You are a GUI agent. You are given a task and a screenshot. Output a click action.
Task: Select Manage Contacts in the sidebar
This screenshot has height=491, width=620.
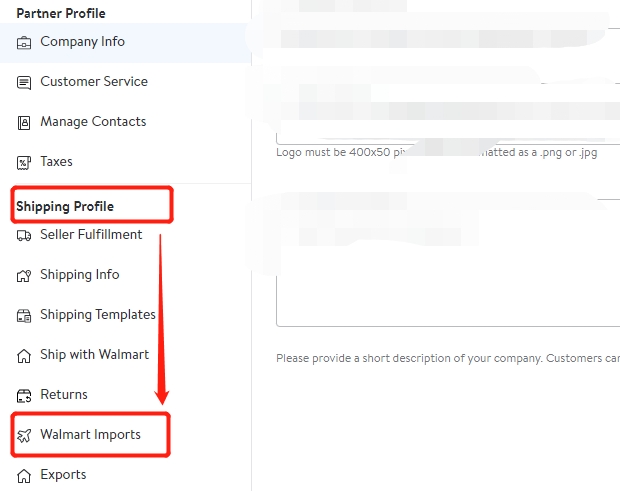[93, 121]
